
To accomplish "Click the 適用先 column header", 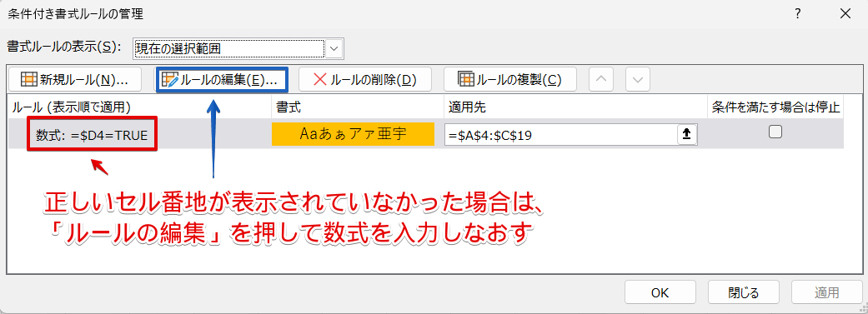I will (x=575, y=107).
